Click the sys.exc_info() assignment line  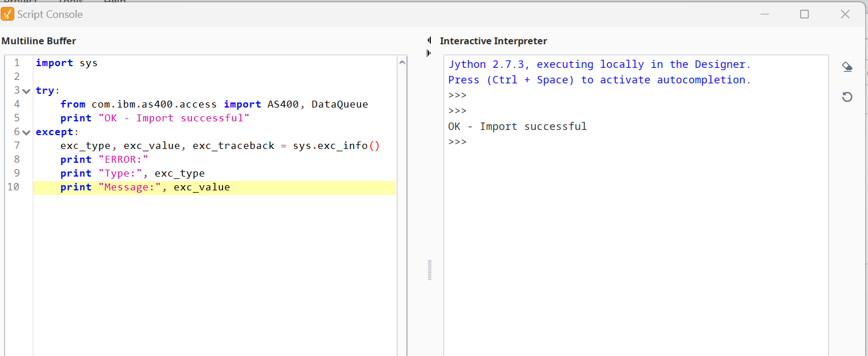[x=220, y=146]
